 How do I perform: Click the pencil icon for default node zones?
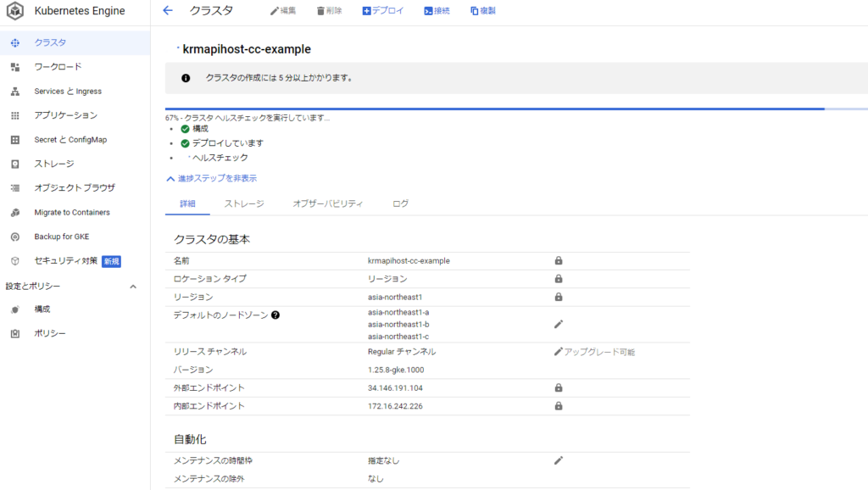coord(558,324)
